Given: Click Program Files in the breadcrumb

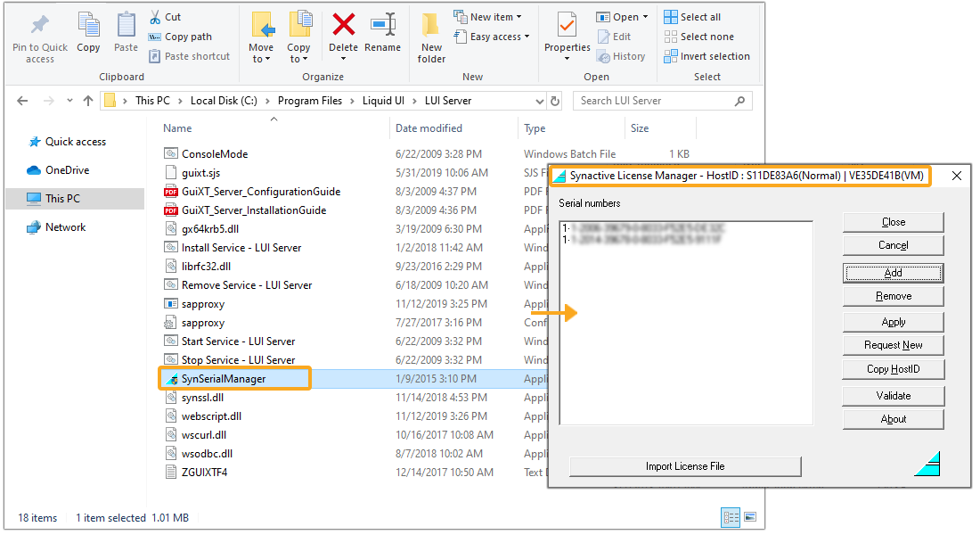Looking at the screenshot, I should tap(310, 101).
